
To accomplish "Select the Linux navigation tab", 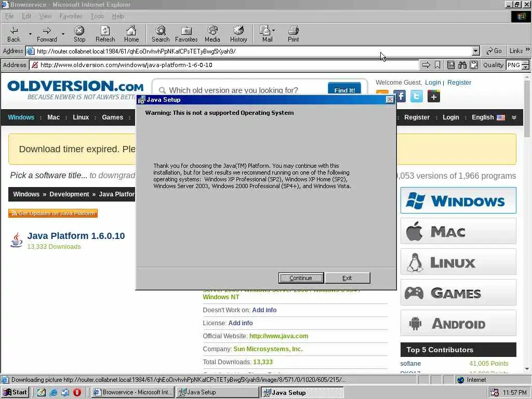I will 81,117.
